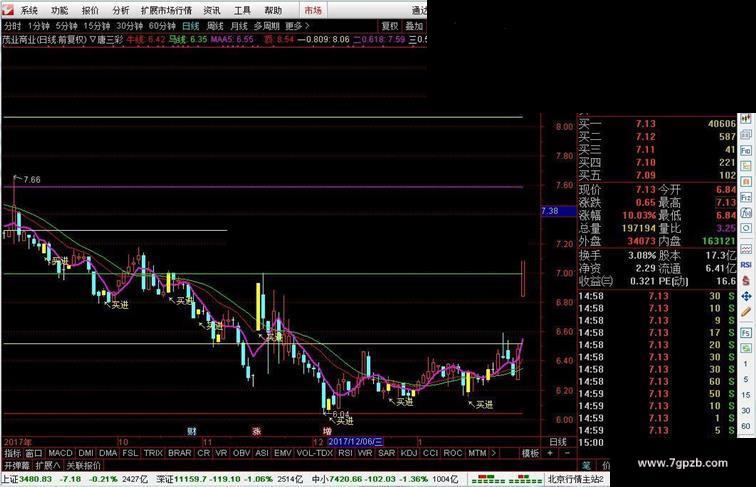Switch to 5分钟 period
Image resolution: width=756 pixels, height=487 pixels.
coord(67,26)
